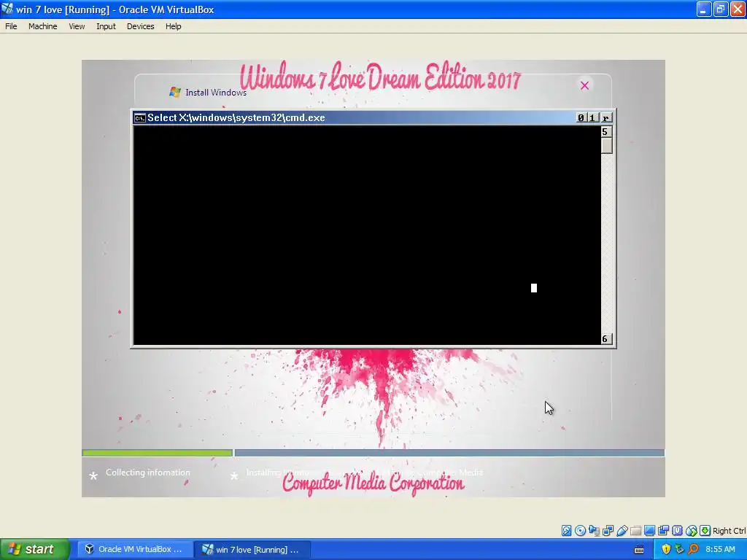Click the network adapters status icon

(x=608, y=531)
